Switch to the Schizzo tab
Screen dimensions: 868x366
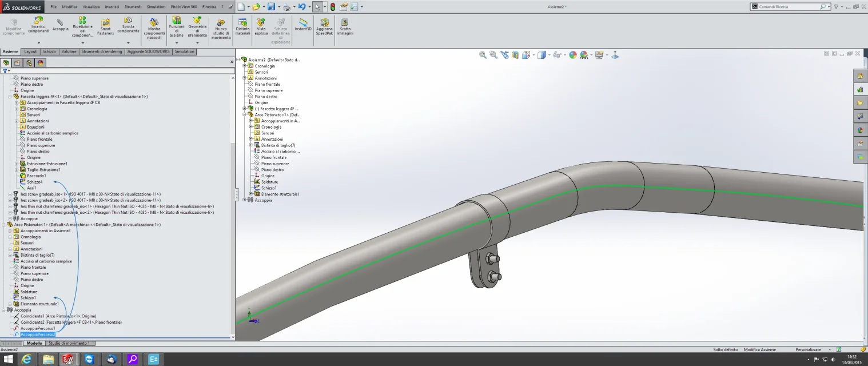49,51
